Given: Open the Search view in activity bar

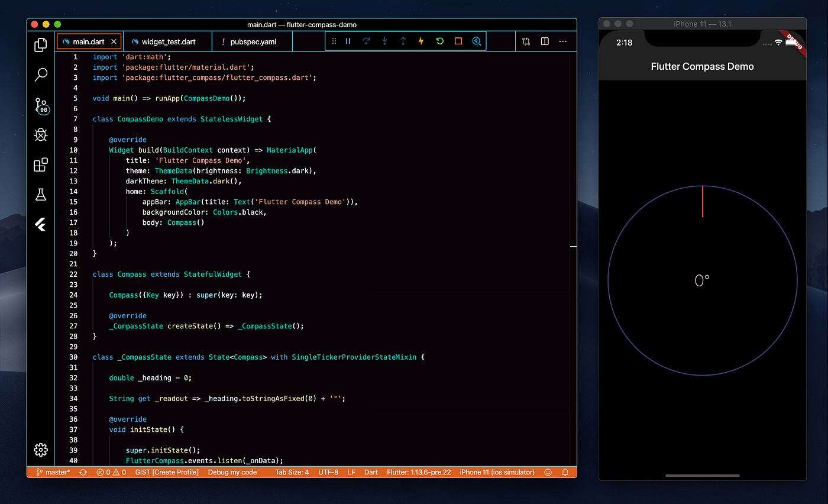Looking at the screenshot, I should pos(41,75).
